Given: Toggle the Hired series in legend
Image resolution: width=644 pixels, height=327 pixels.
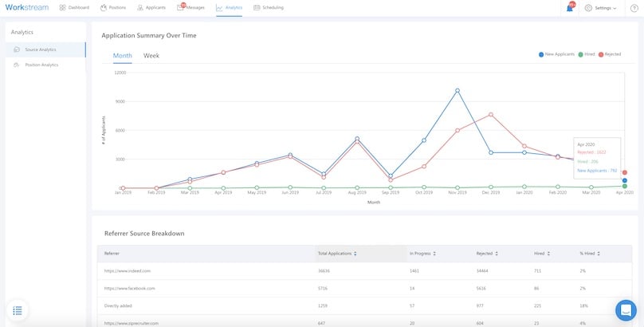Looking at the screenshot, I should (587, 54).
